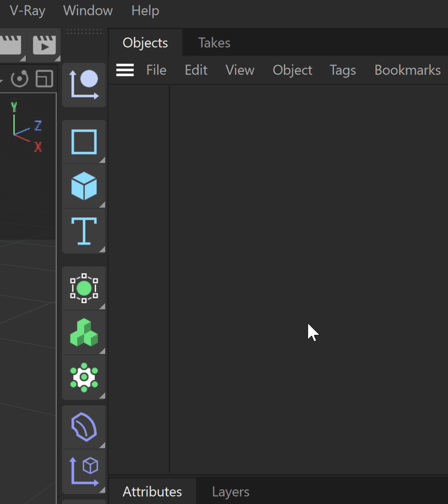Image resolution: width=448 pixels, height=504 pixels.
Task: Open the Object Manager hamburger menu
Action: coord(125,70)
